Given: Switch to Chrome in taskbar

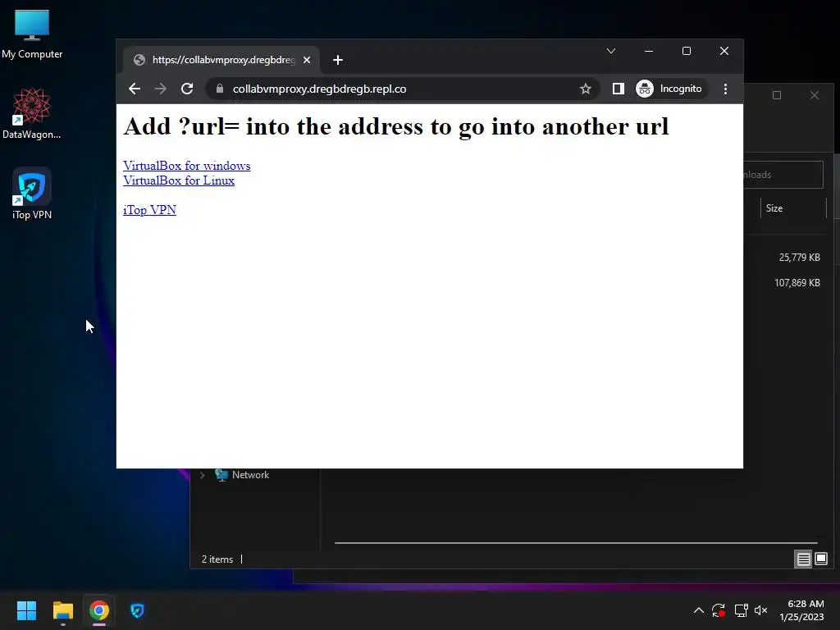Looking at the screenshot, I should (x=99, y=610).
